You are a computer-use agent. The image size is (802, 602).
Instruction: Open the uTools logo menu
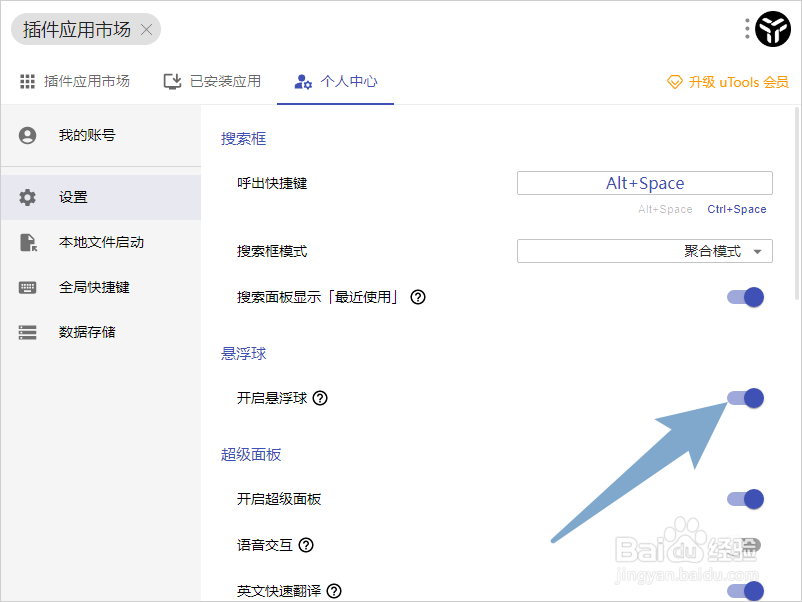[x=771, y=29]
